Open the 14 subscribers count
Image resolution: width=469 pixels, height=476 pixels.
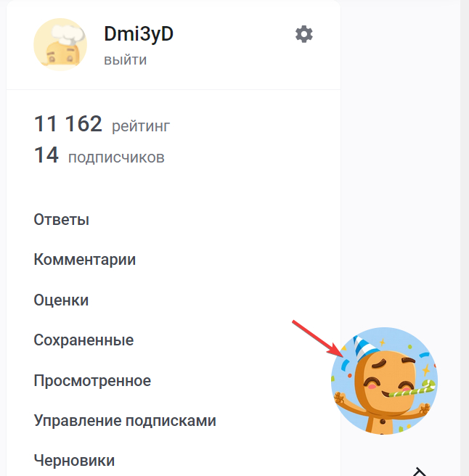(x=46, y=155)
